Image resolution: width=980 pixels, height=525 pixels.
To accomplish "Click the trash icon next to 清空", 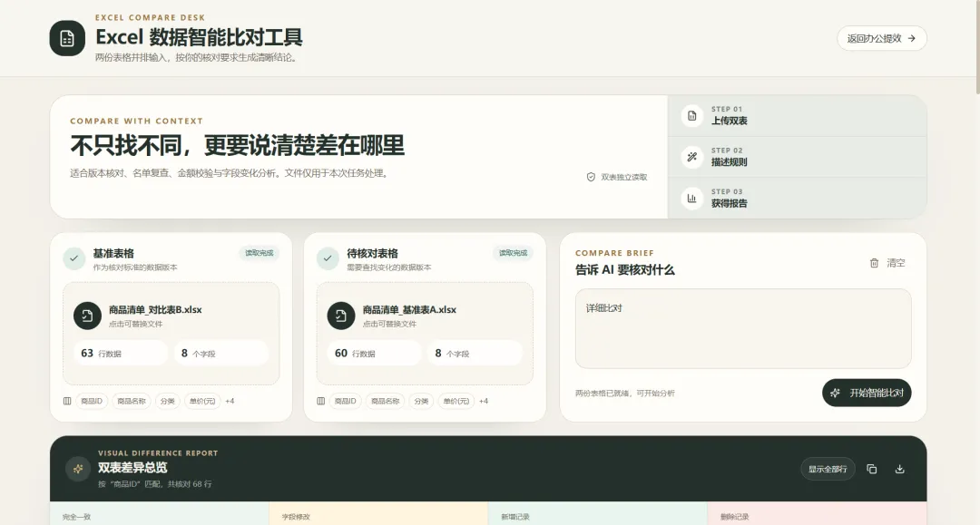I will point(874,263).
